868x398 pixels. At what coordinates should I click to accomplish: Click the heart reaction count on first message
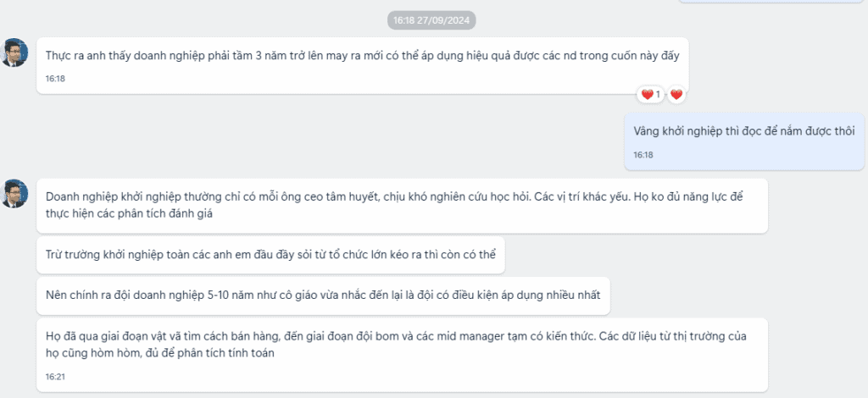click(x=651, y=95)
